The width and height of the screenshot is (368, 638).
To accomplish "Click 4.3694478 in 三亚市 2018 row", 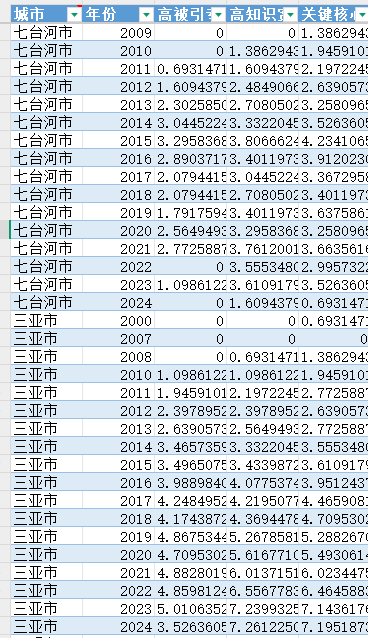I will [263, 517].
